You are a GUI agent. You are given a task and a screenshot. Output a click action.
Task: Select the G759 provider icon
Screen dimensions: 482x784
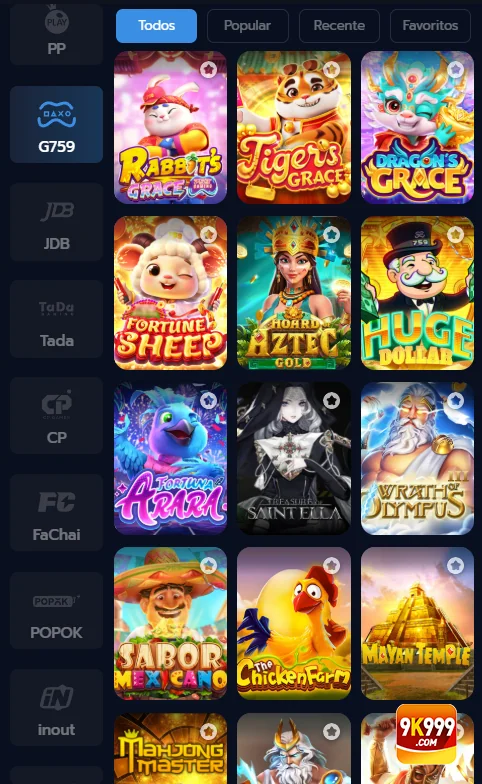[x=56, y=124]
